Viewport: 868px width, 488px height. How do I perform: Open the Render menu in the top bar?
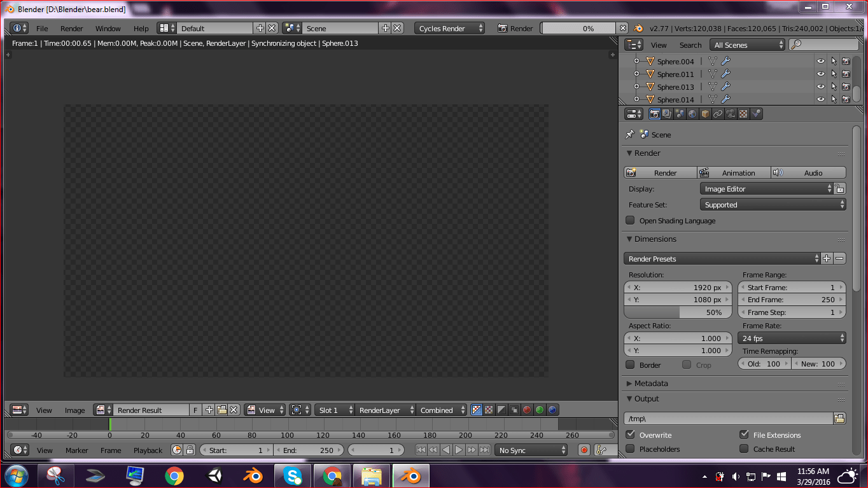tap(71, 28)
